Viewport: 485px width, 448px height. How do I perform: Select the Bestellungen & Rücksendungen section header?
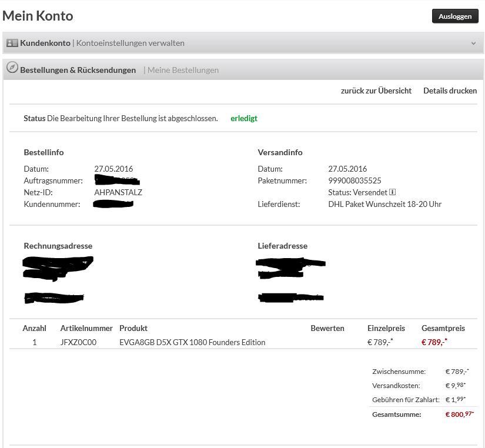[78, 70]
